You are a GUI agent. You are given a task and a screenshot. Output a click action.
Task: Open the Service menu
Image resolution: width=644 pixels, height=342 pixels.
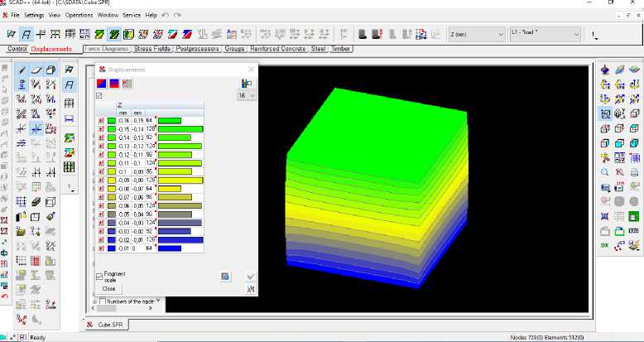(x=132, y=15)
